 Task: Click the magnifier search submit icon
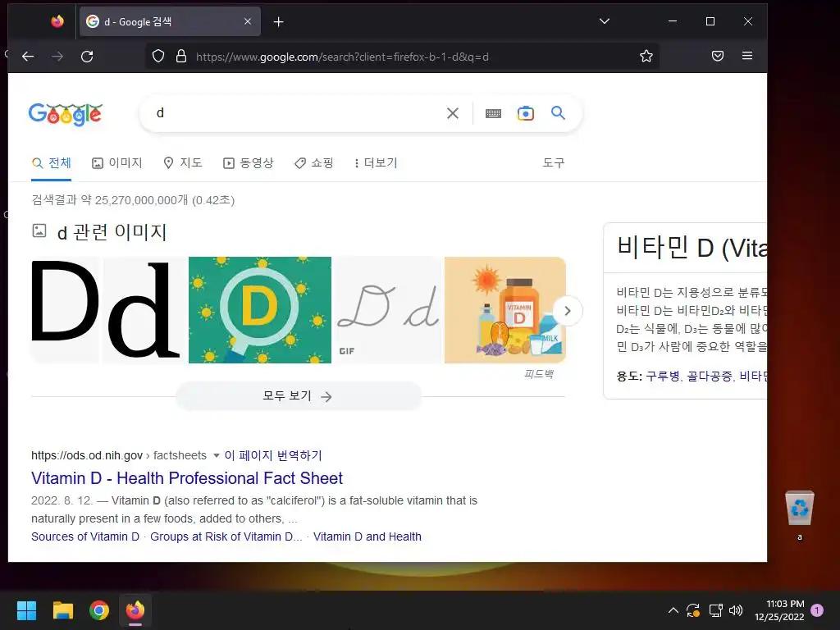(x=558, y=113)
